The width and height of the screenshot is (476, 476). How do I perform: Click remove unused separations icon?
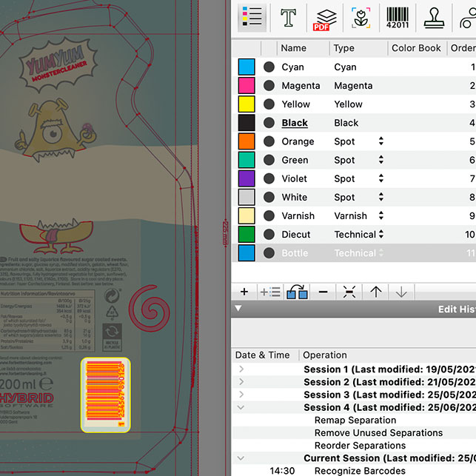point(349,292)
